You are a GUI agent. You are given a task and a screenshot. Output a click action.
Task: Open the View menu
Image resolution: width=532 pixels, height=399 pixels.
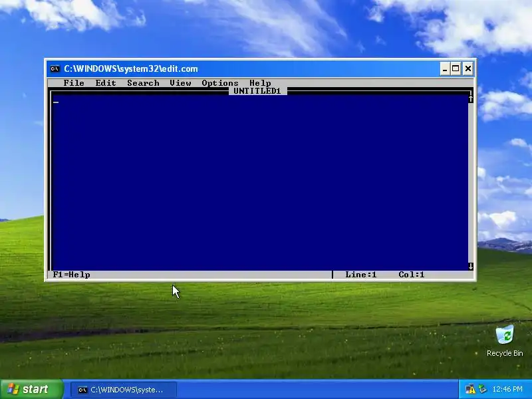[180, 83]
